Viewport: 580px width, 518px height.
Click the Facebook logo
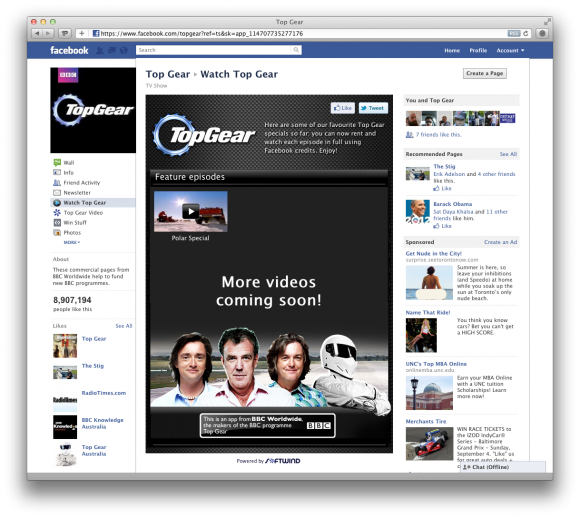click(69, 50)
